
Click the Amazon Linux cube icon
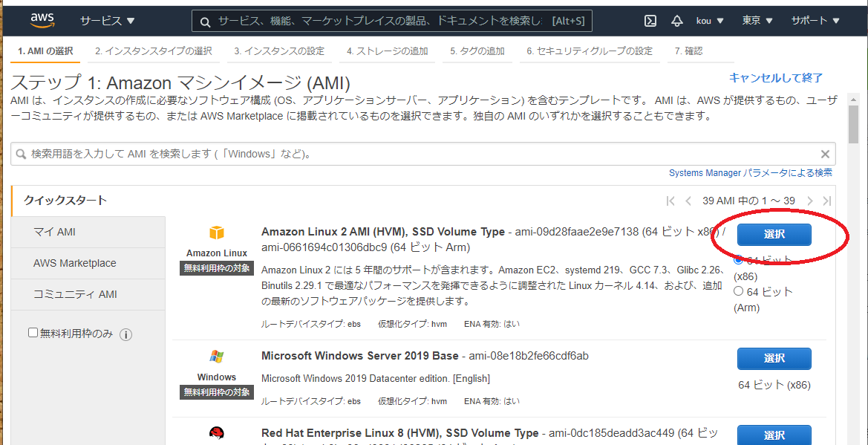[215, 232]
